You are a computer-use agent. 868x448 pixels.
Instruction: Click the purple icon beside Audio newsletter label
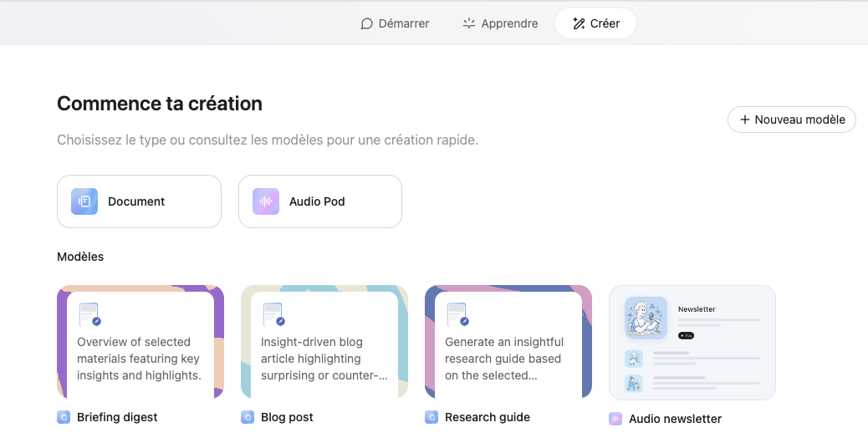[x=615, y=419]
